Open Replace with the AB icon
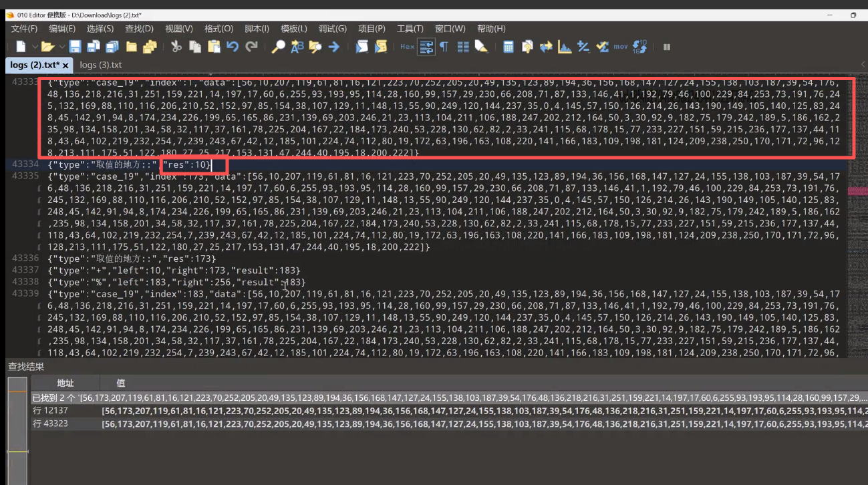 coord(297,47)
